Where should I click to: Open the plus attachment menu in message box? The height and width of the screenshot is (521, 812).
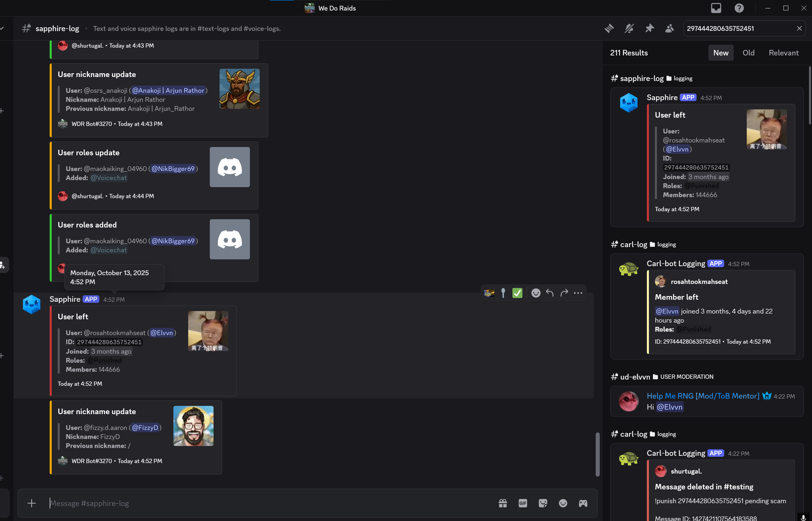[31, 503]
